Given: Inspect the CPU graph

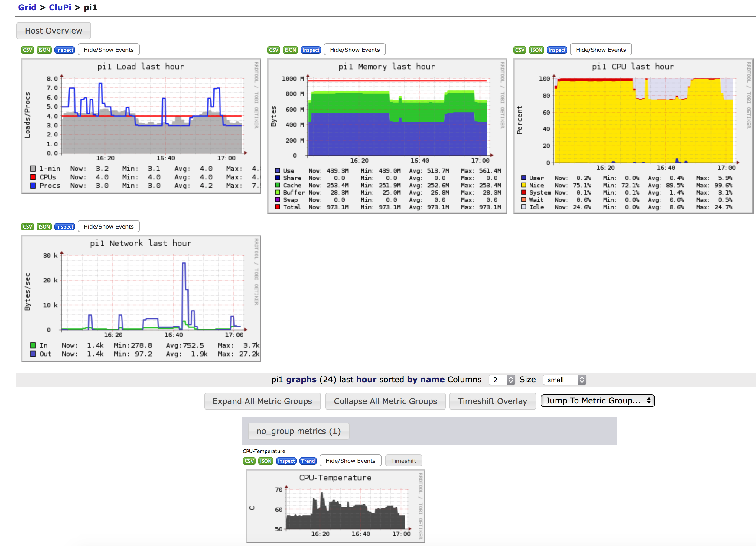Looking at the screenshot, I should click(557, 50).
